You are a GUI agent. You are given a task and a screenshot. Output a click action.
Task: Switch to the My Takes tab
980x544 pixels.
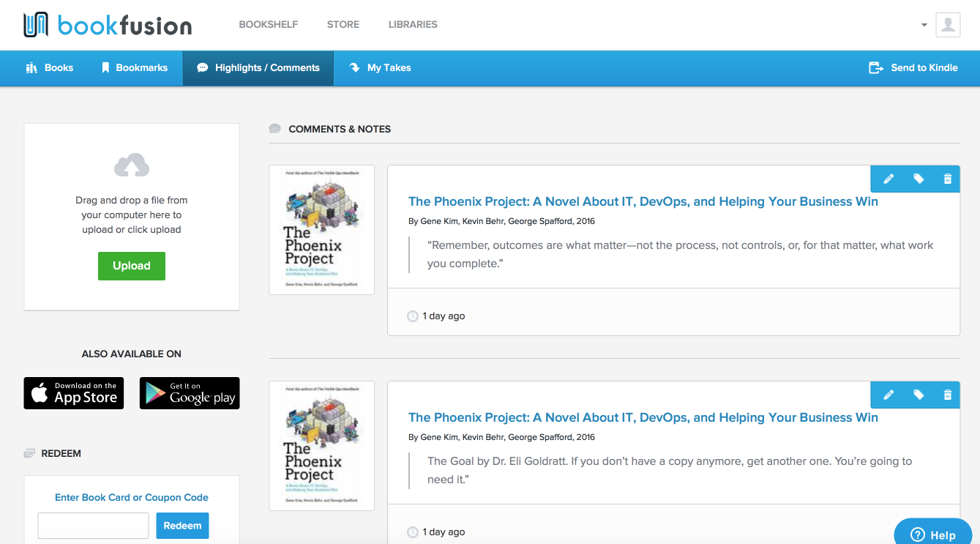(x=380, y=68)
